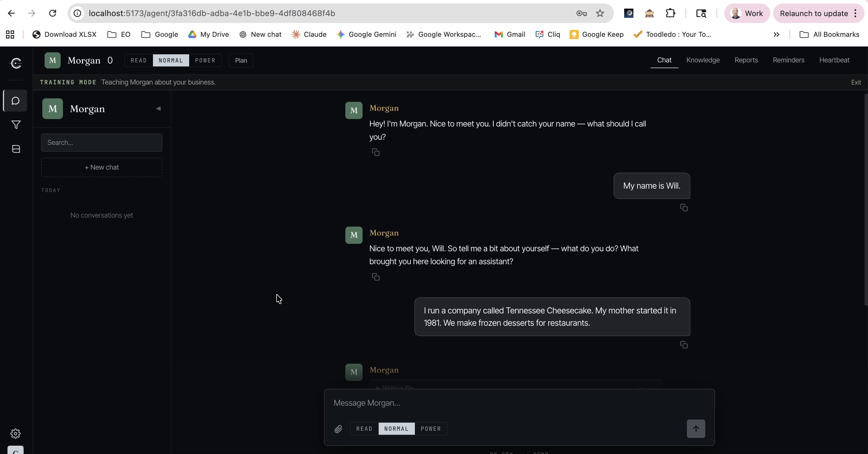Open the Download XLSX bookmark
Viewport: 868px width, 454px height.
point(64,35)
